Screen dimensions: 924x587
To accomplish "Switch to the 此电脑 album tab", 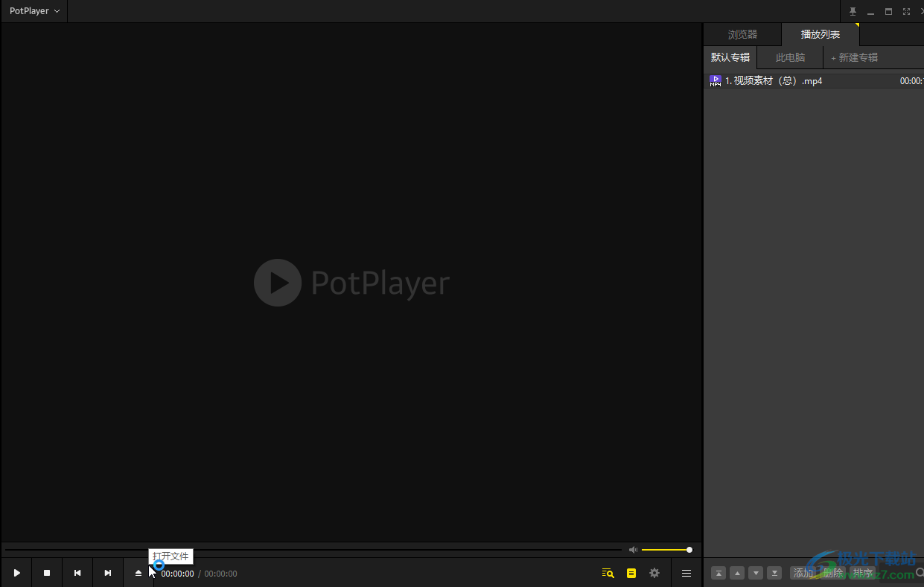I will click(790, 57).
